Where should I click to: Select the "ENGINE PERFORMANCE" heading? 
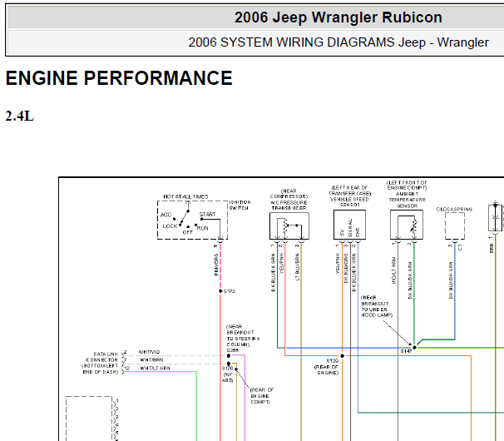coord(119,78)
